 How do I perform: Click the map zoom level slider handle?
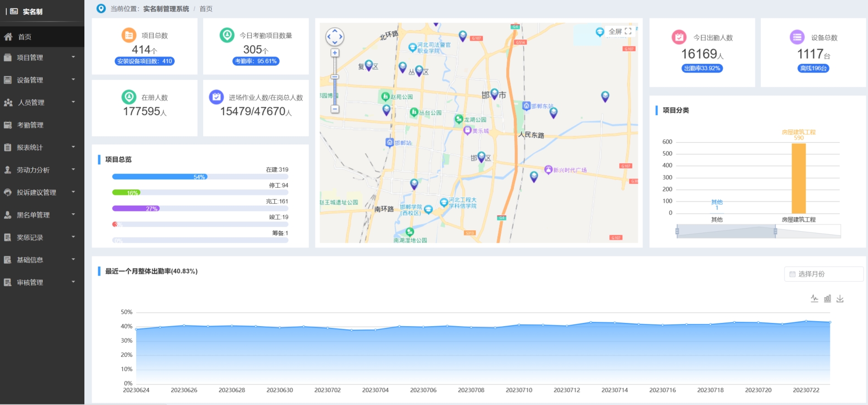pyautogui.click(x=335, y=77)
